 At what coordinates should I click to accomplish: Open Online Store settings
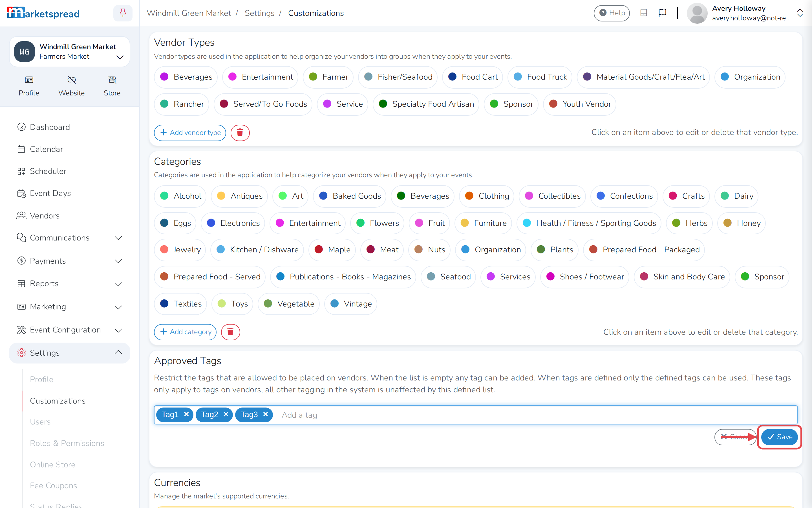click(x=53, y=465)
